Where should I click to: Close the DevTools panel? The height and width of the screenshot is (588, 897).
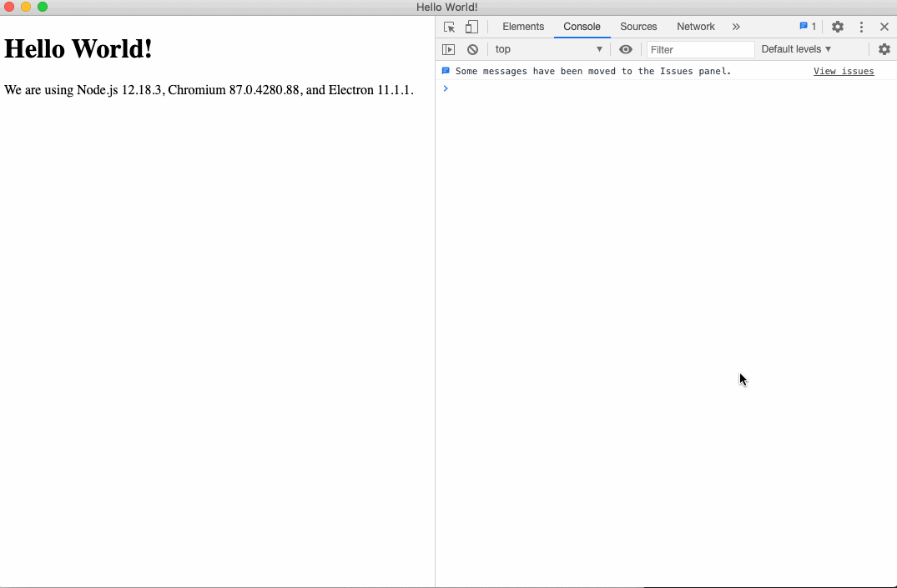884,27
